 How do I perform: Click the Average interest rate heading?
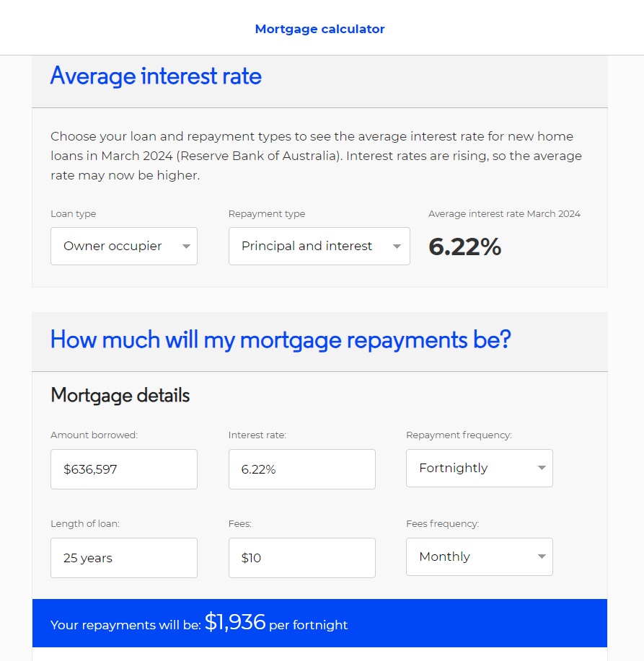tap(156, 75)
